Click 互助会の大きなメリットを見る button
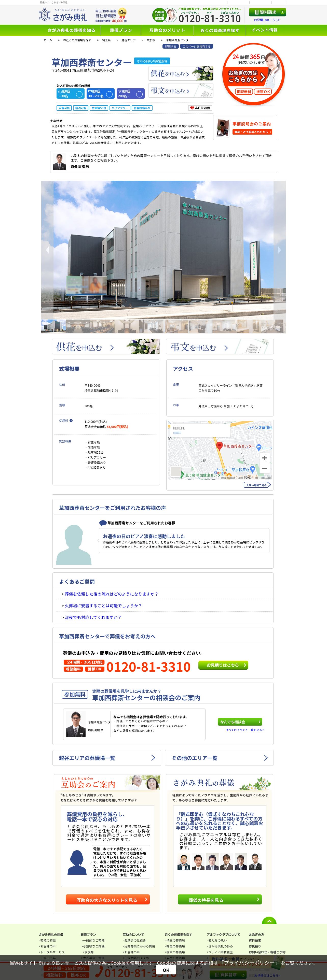This screenshot has width=327, height=980. pyautogui.click(x=108, y=899)
